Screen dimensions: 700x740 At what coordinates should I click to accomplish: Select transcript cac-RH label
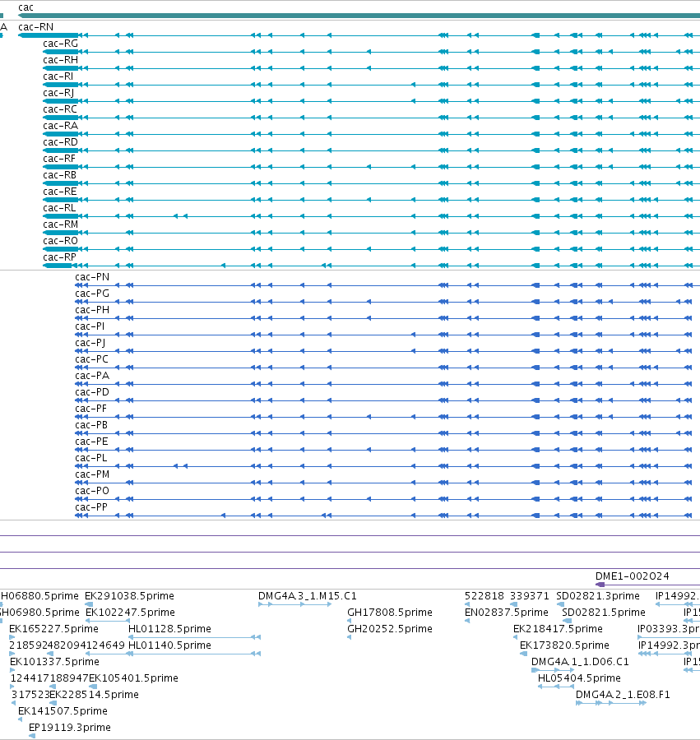tap(60, 60)
